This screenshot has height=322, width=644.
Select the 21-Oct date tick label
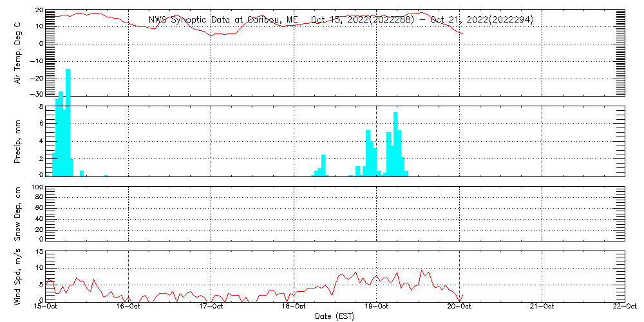click(x=542, y=307)
